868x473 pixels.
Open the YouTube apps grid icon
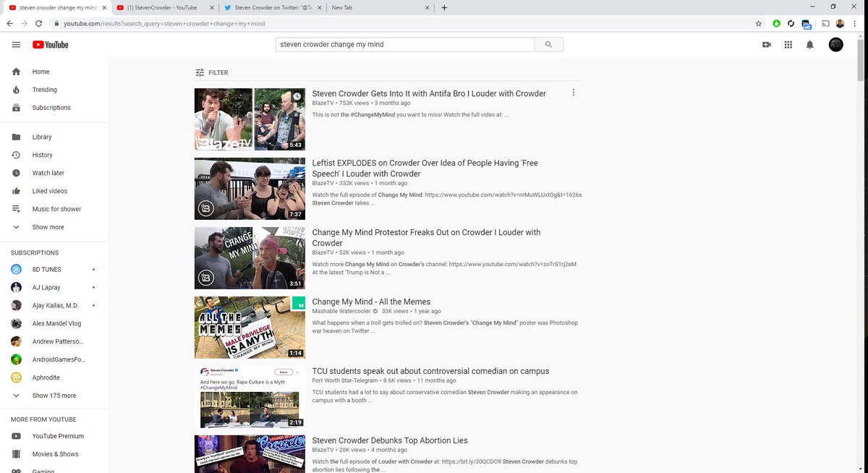[788, 45]
